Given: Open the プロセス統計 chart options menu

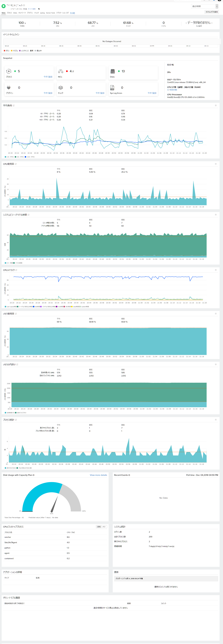Looking at the screenshot, I should point(216,420).
